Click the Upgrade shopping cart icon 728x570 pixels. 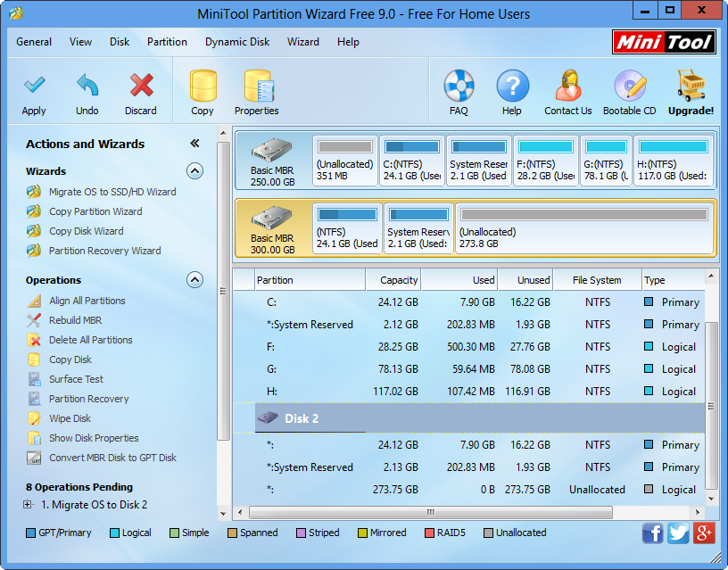tap(691, 86)
